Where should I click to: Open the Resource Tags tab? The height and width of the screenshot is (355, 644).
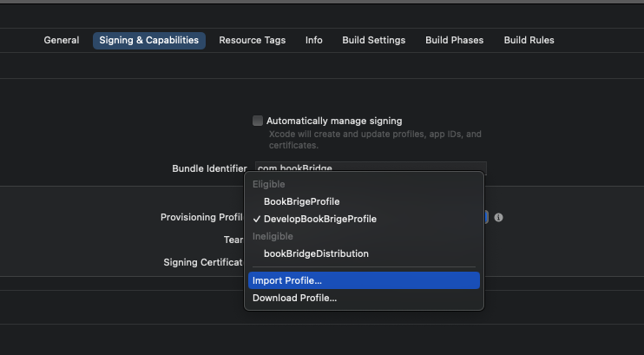coord(252,40)
